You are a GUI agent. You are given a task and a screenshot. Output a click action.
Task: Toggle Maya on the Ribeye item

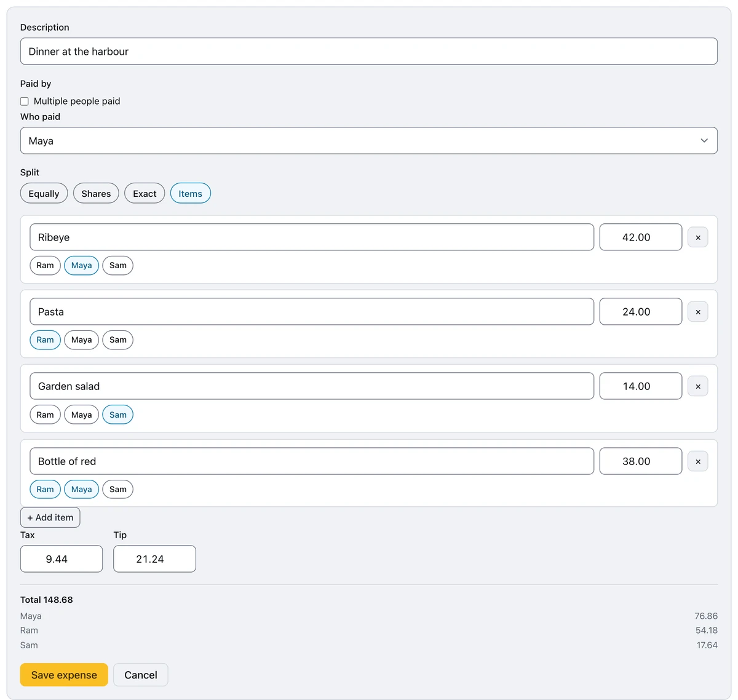81,266
